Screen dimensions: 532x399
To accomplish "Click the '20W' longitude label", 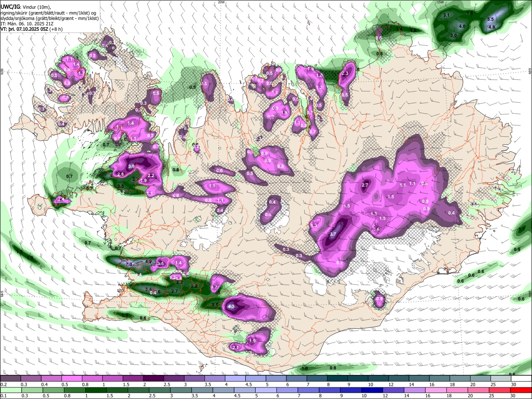I will tap(221, 2).
